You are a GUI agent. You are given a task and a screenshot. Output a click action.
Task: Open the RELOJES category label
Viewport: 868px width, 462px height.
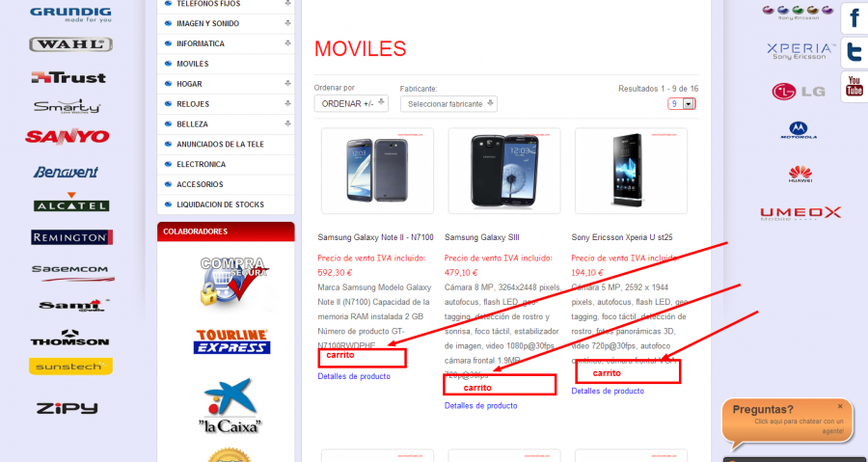click(x=193, y=104)
